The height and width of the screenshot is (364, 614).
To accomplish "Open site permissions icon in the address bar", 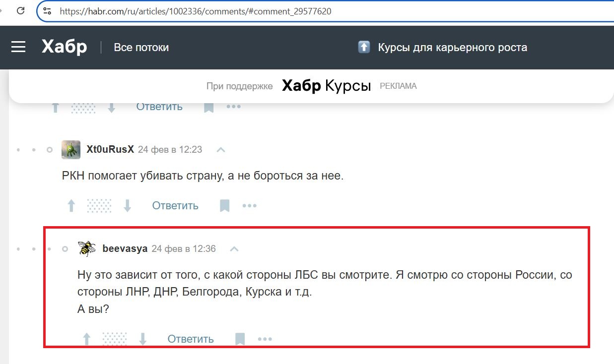I will (46, 10).
